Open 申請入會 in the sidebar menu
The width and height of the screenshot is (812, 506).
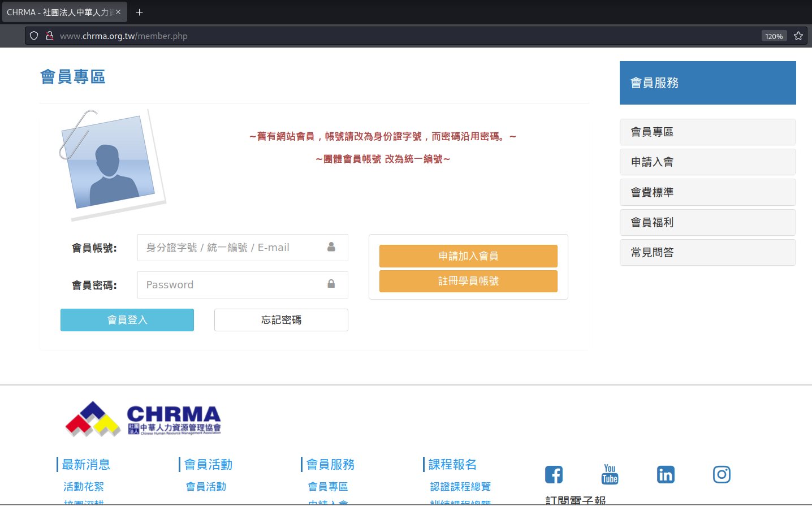[x=708, y=162]
